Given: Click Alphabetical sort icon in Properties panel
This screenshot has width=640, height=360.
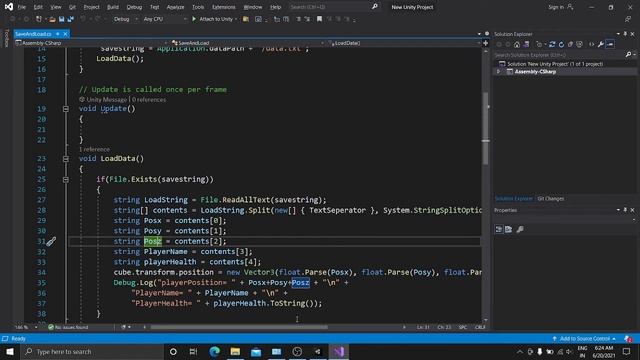Looking at the screenshot, I should [x=509, y=229].
